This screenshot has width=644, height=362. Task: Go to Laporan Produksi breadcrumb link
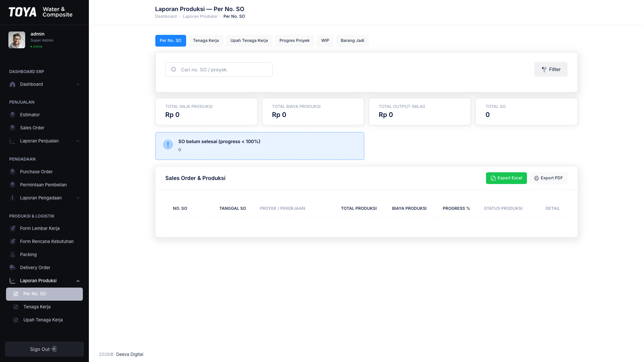200,16
